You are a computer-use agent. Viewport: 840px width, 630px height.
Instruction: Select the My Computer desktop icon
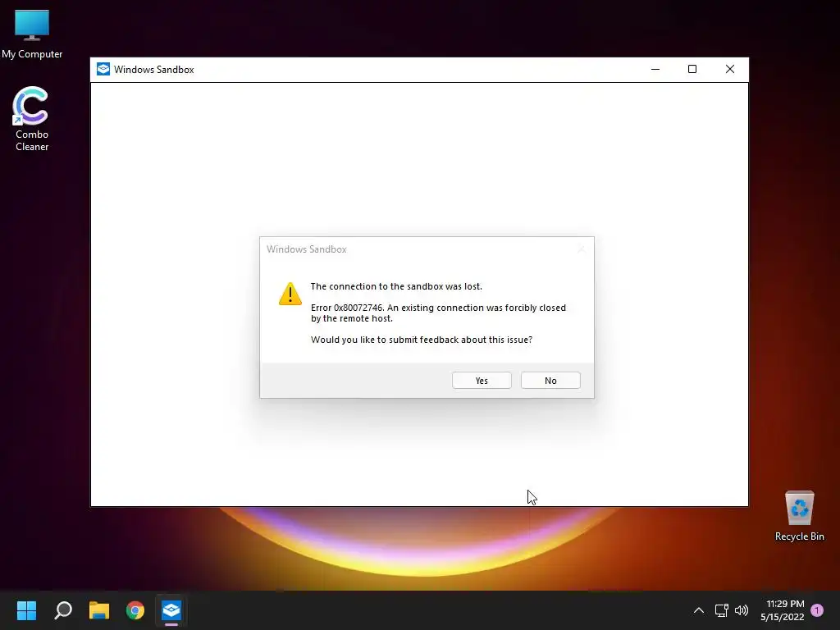(x=32, y=34)
